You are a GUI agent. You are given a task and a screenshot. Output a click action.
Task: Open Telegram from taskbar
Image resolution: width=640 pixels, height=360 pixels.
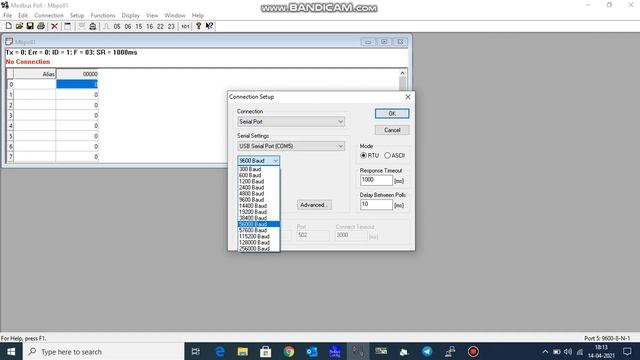427,351
